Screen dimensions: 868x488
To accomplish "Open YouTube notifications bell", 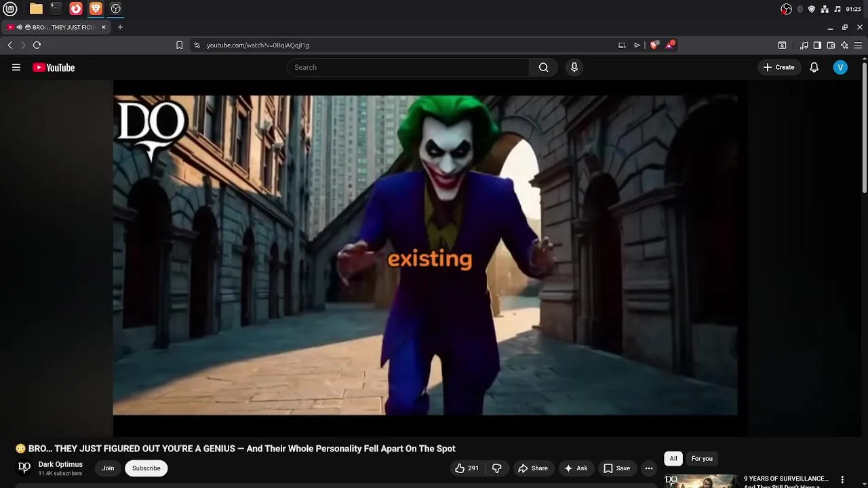I will point(814,67).
